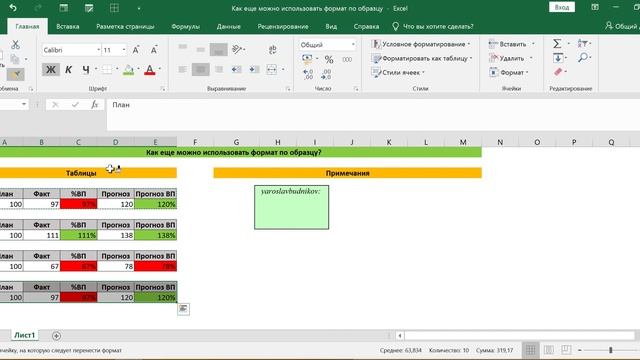Image resolution: width=640 pixels, height=360 pixels.
Task: Click the Decrease Indent icon
Action: (236, 69)
